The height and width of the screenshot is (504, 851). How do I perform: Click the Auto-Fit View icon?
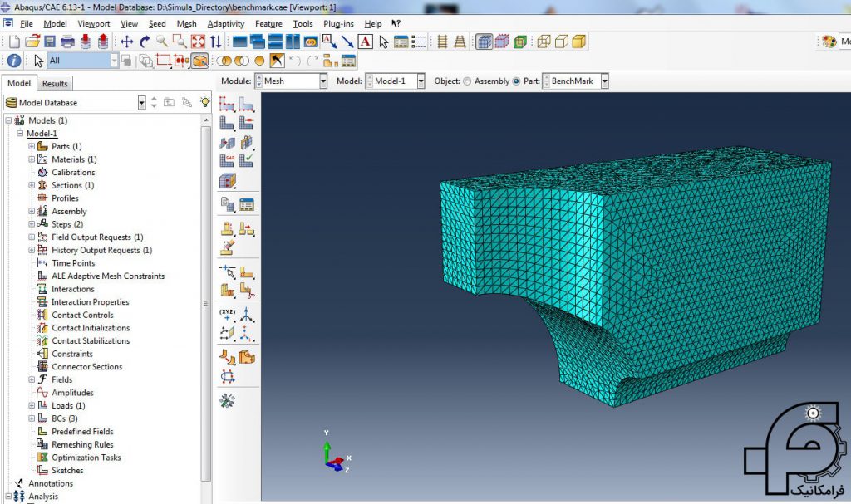point(198,42)
